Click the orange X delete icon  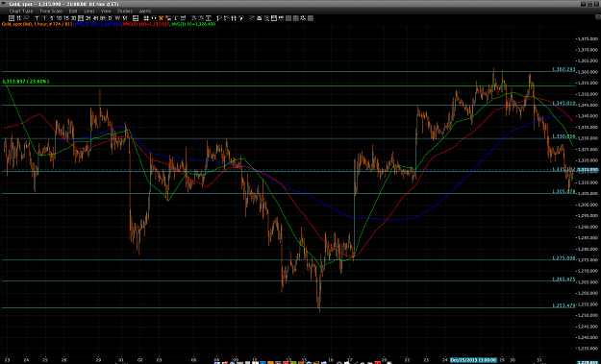(x=161, y=18)
